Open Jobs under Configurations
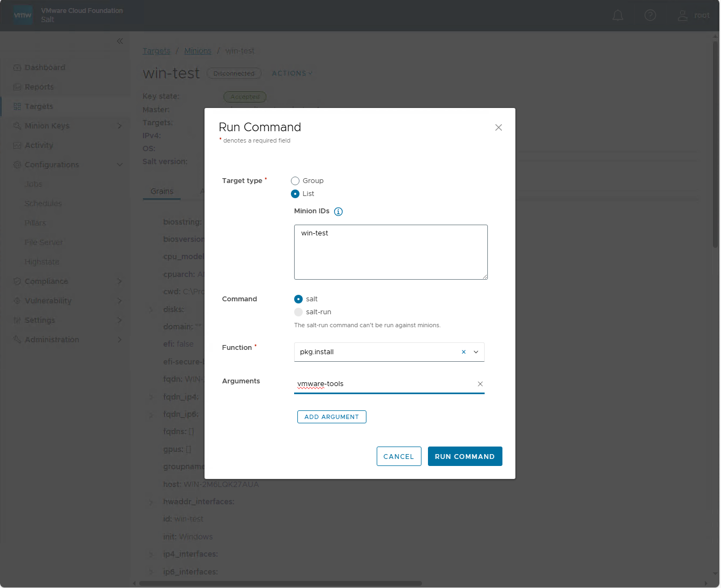This screenshot has width=721, height=588. [x=33, y=184]
